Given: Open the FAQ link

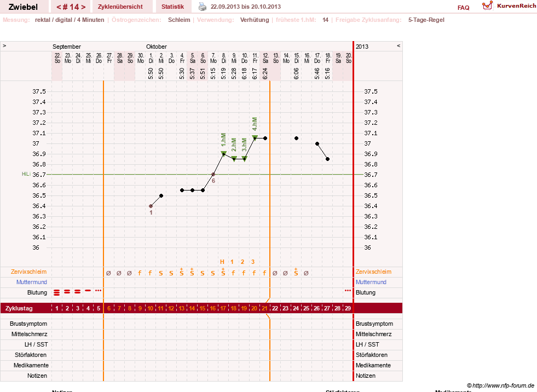Looking at the screenshot, I should [463, 8].
